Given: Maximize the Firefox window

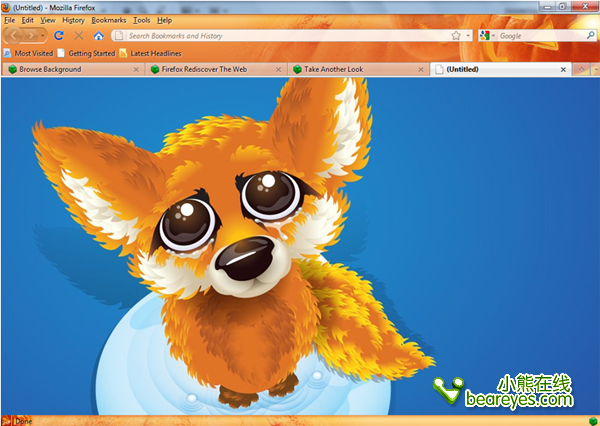Looking at the screenshot, I should pyautogui.click(x=563, y=6).
